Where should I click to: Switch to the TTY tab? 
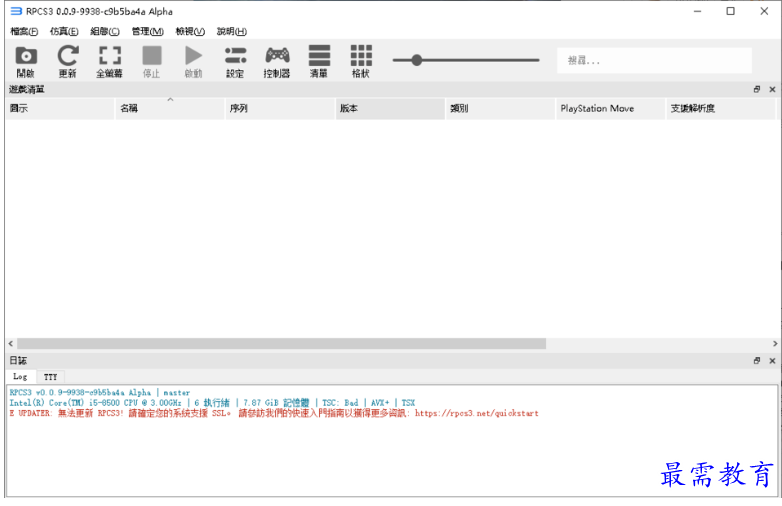pyautogui.click(x=50, y=377)
